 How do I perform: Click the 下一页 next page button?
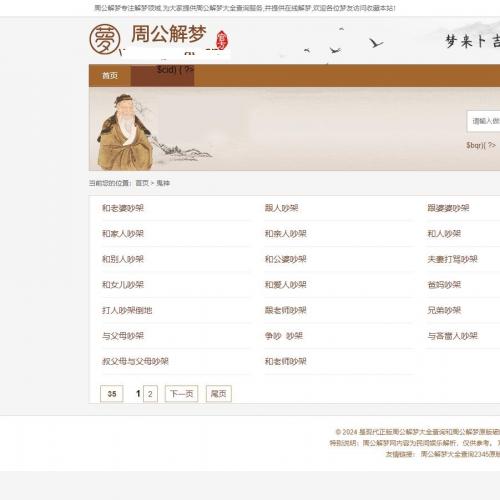(x=181, y=394)
